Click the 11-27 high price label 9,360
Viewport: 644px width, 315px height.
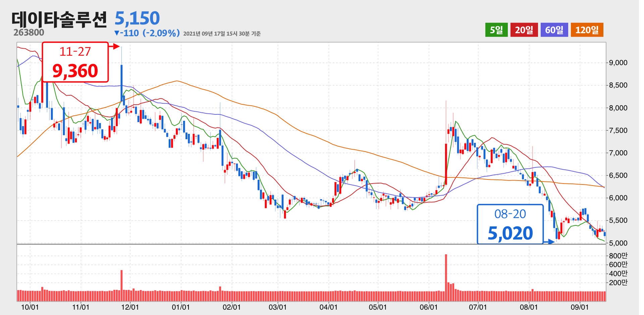pos(75,62)
